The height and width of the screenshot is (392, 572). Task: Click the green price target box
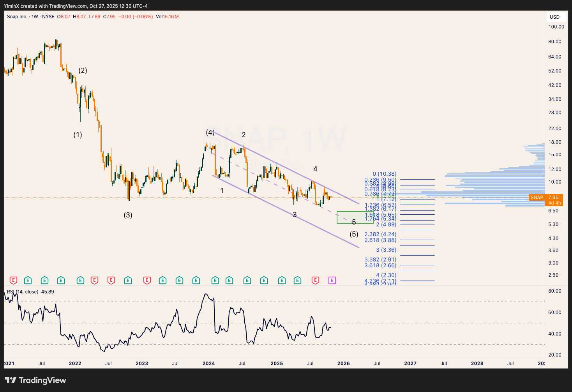(355, 218)
